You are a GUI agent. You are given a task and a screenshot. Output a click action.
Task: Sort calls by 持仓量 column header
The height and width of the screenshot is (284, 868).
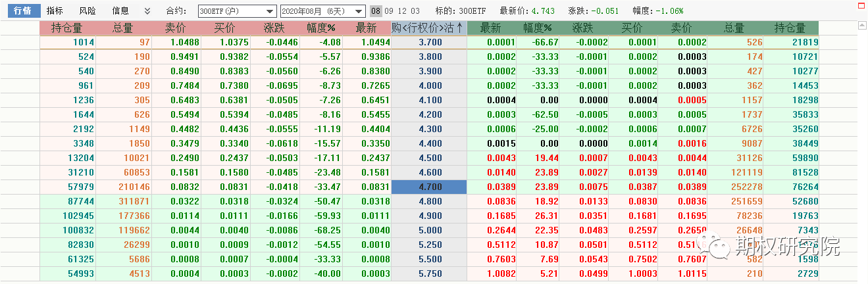[x=67, y=28]
